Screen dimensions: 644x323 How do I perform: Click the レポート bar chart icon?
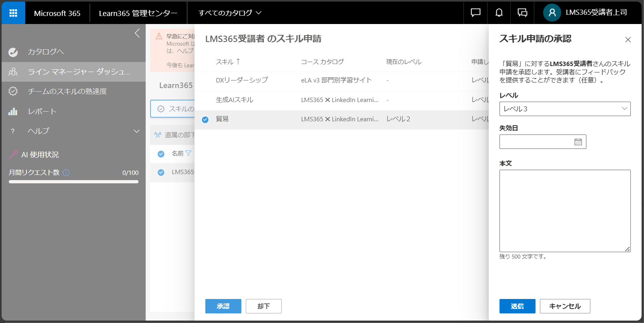(x=13, y=111)
